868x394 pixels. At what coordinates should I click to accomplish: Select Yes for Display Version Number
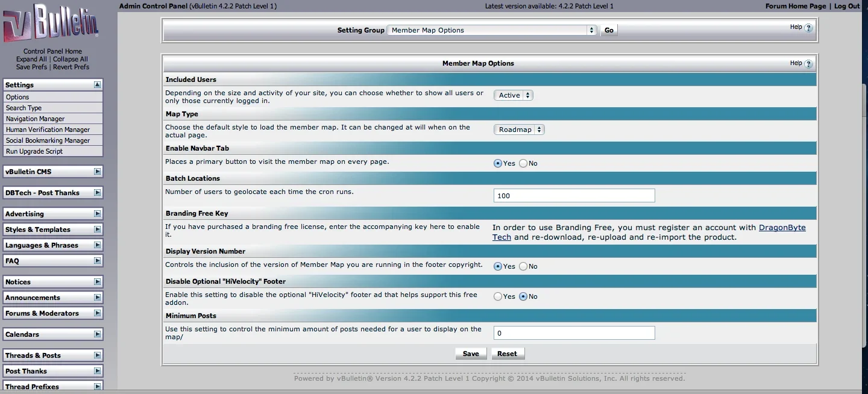click(498, 266)
